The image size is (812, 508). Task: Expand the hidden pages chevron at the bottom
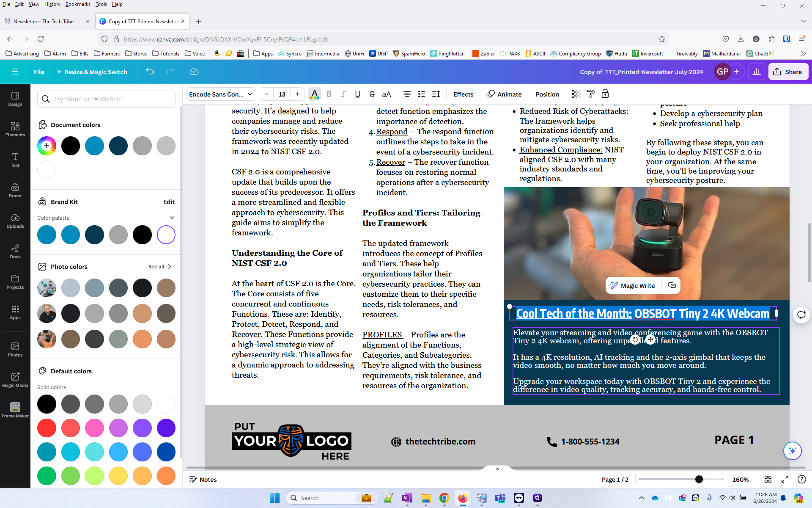click(x=497, y=469)
